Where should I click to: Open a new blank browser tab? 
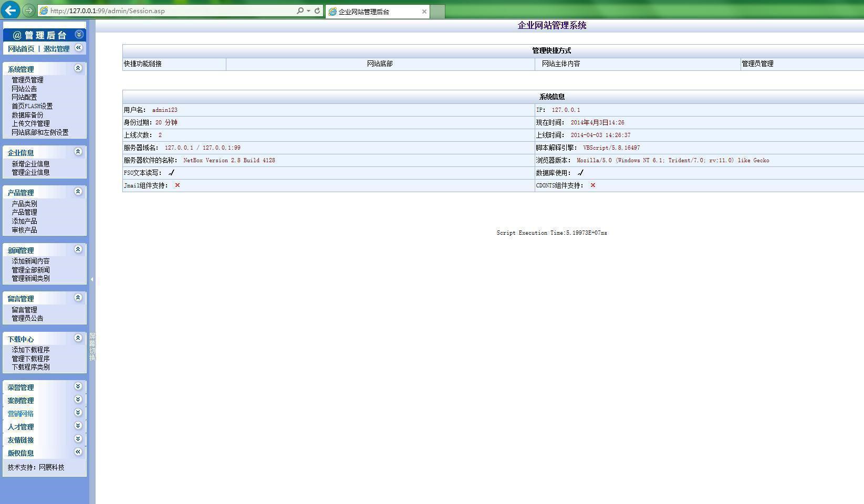438,12
